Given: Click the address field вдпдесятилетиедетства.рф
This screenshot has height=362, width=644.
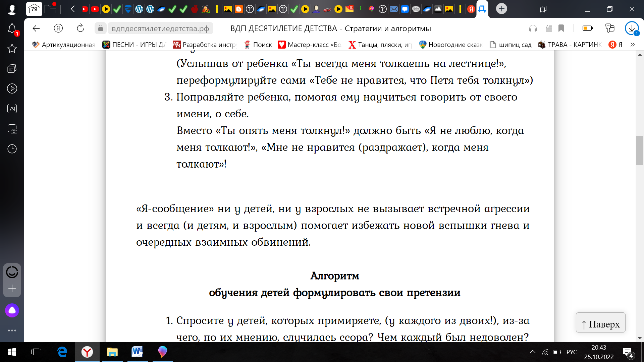Looking at the screenshot, I should (x=160, y=28).
